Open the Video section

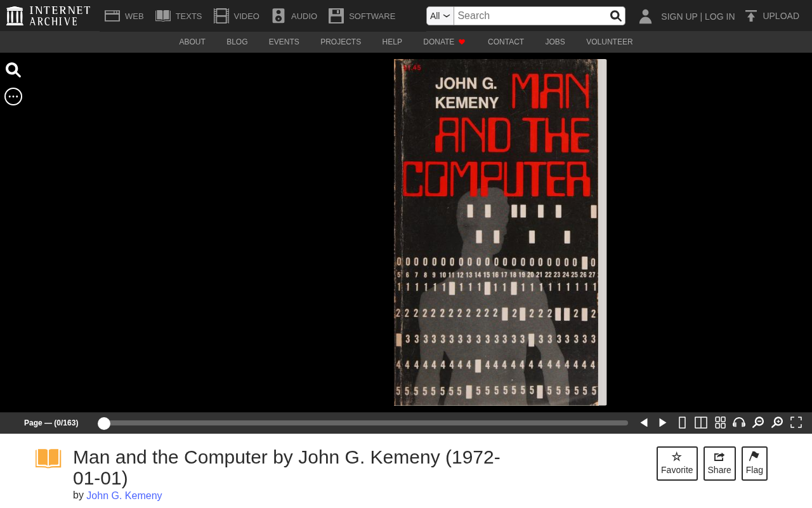237,16
